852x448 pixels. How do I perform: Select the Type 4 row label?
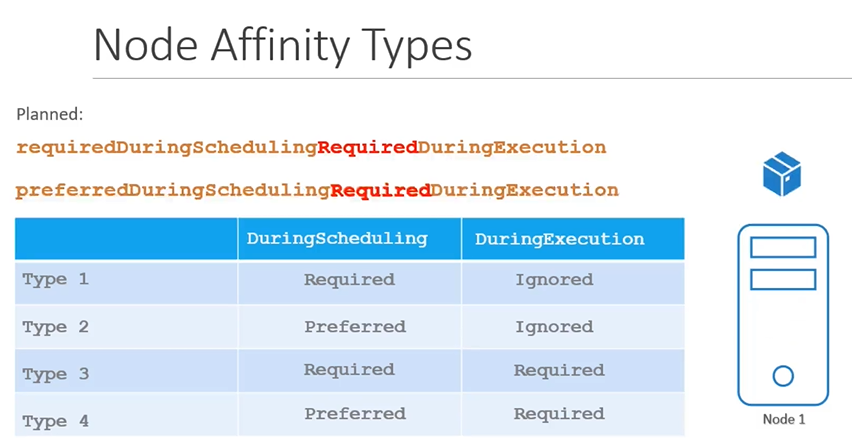[56, 421]
